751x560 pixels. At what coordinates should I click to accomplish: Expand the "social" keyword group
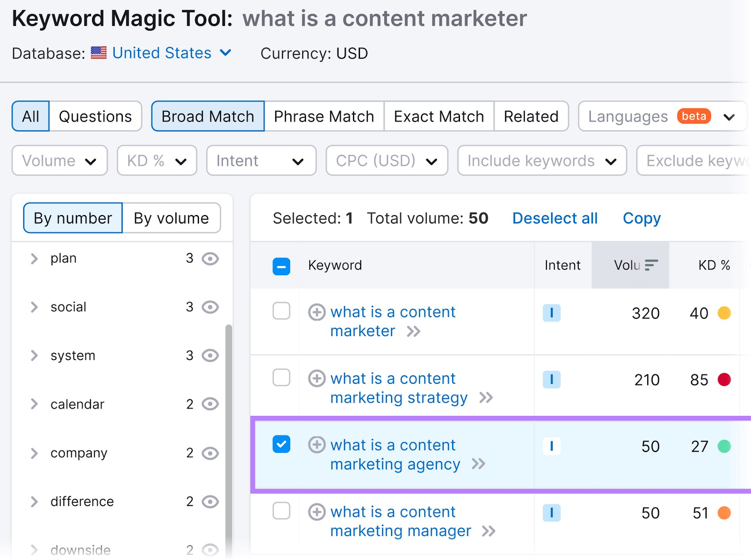point(33,307)
